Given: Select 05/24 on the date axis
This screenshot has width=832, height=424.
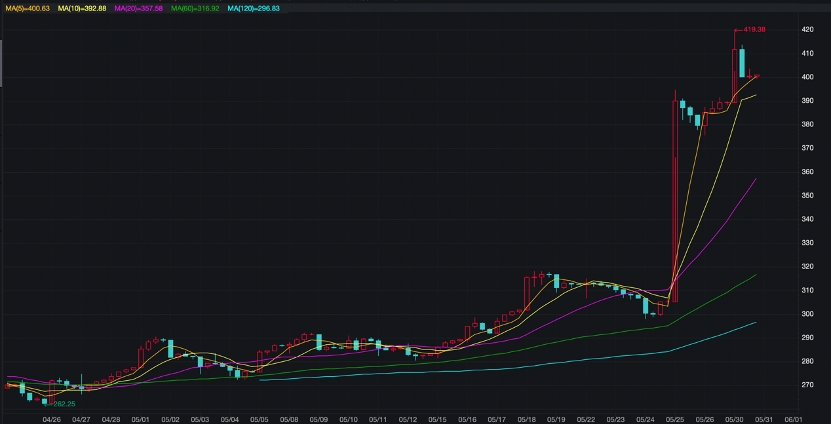Looking at the screenshot, I should click(x=645, y=419).
